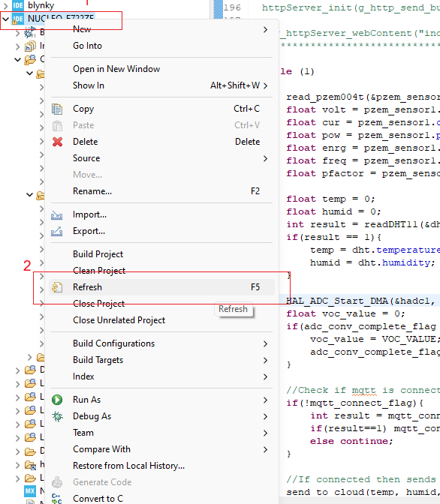Click the NUCLEO project IDE icon
440x504 pixels.
tap(18, 19)
